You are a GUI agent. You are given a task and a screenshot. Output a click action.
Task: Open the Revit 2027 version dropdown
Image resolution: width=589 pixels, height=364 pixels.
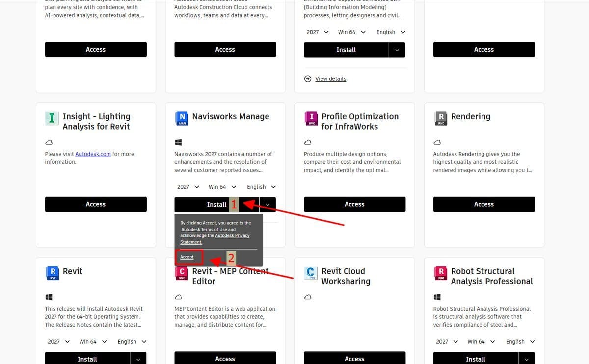tap(58, 342)
